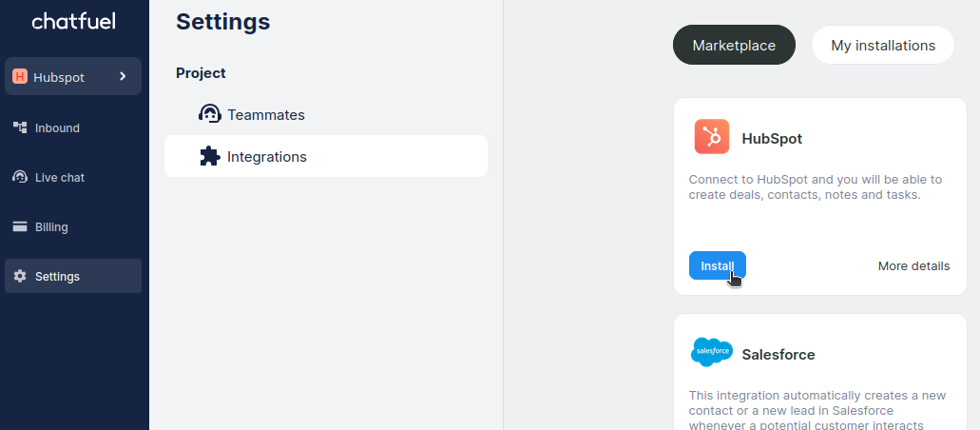Switch to the Marketplace tab

coord(734,45)
